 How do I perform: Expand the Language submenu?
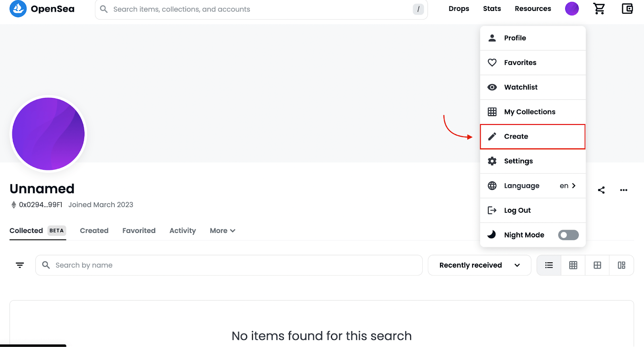click(533, 186)
